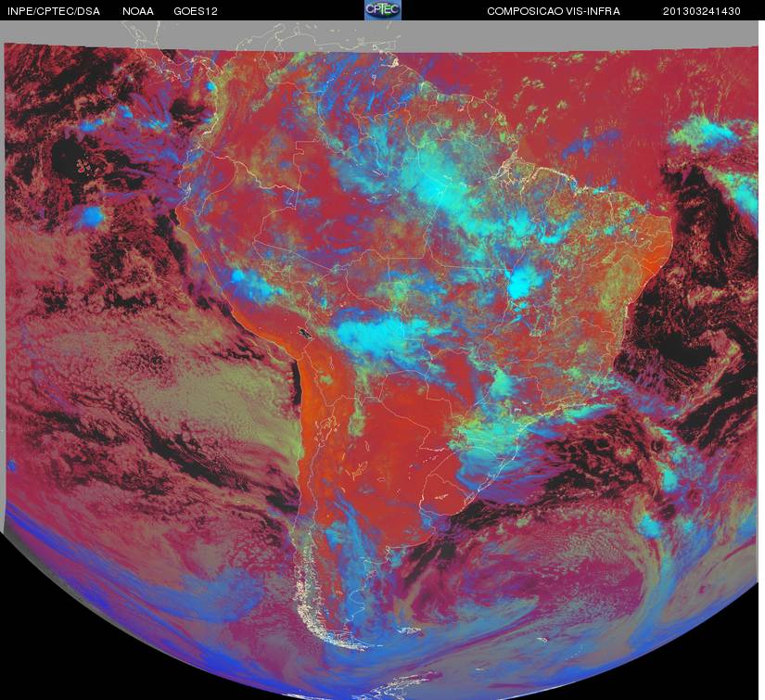Screen dimensions: 765x700
Task: Click the NOAA label
Action: pos(138,11)
